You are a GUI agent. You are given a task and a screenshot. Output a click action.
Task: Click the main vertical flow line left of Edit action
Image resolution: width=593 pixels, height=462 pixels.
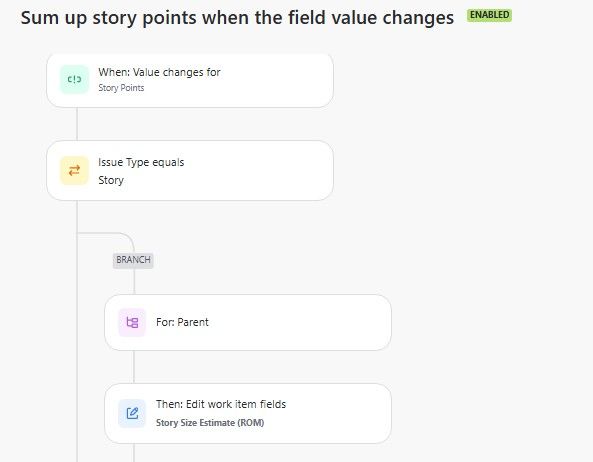[77, 413]
